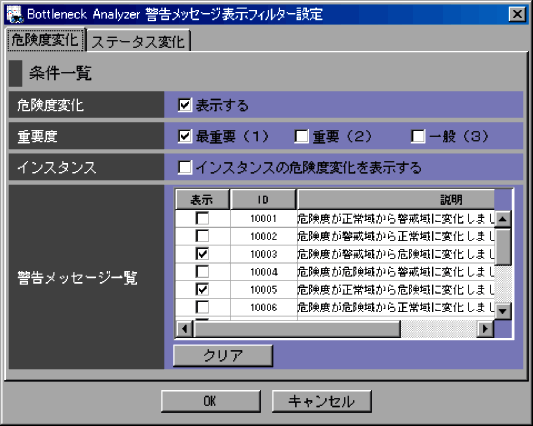Click description text of row 10002
The height and width of the screenshot is (426, 533).
point(396,236)
